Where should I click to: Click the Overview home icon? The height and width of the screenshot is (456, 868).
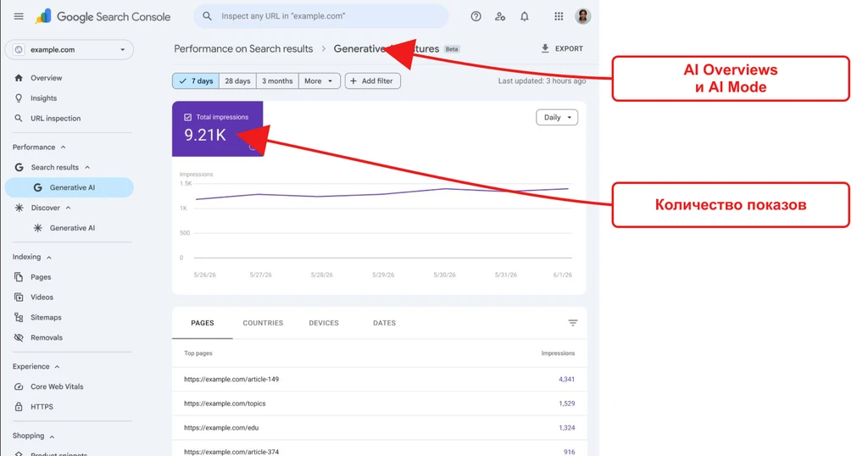click(x=19, y=78)
